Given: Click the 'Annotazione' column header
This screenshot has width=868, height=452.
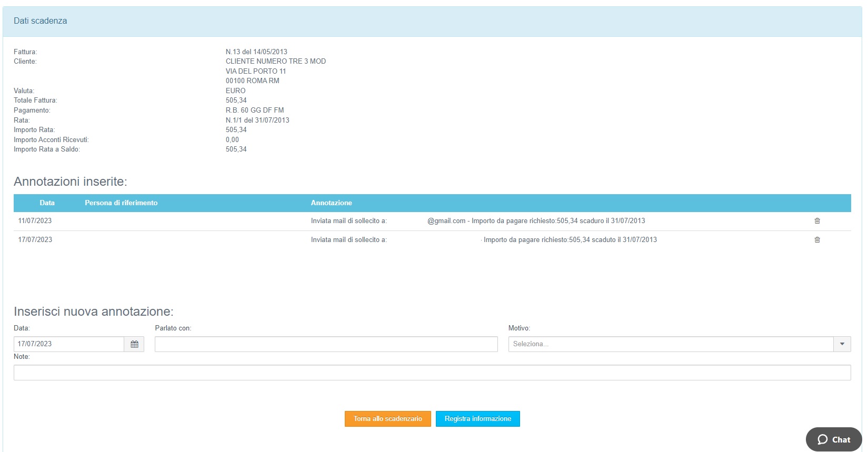Looking at the screenshot, I should coord(331,203).
